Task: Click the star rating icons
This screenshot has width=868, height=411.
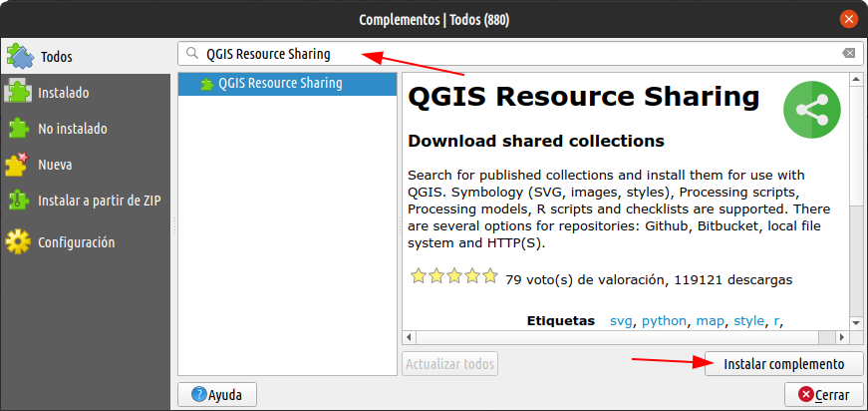Action: (x=453, y=278)
